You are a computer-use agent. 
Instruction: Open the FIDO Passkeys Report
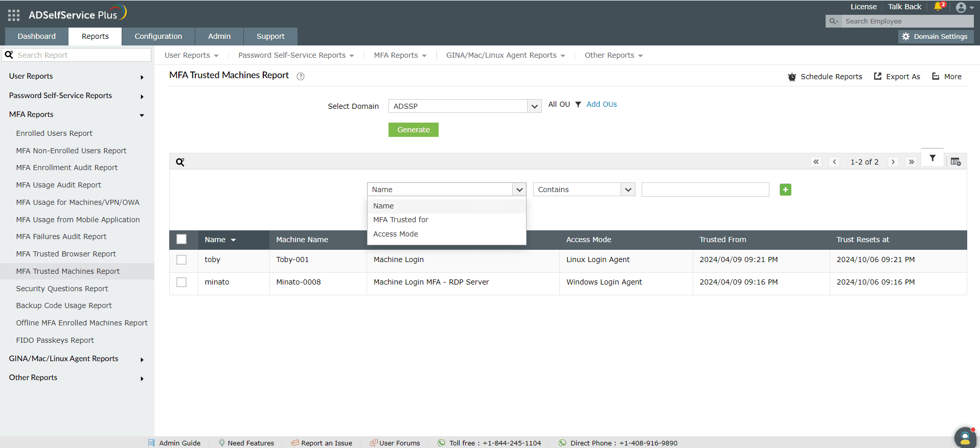click(55, 340)
